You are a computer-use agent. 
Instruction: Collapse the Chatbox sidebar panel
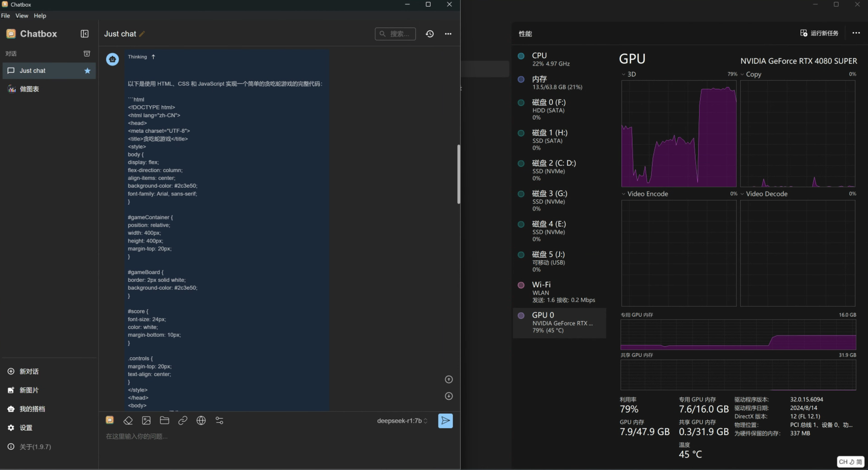pos(84,34)
